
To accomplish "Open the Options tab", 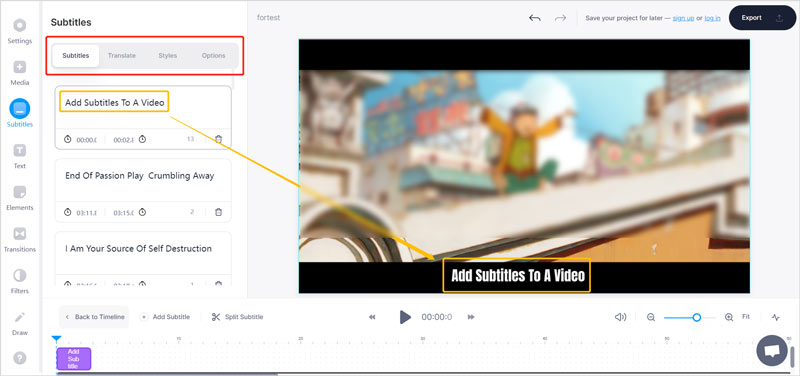I will (x=213, y=56).
